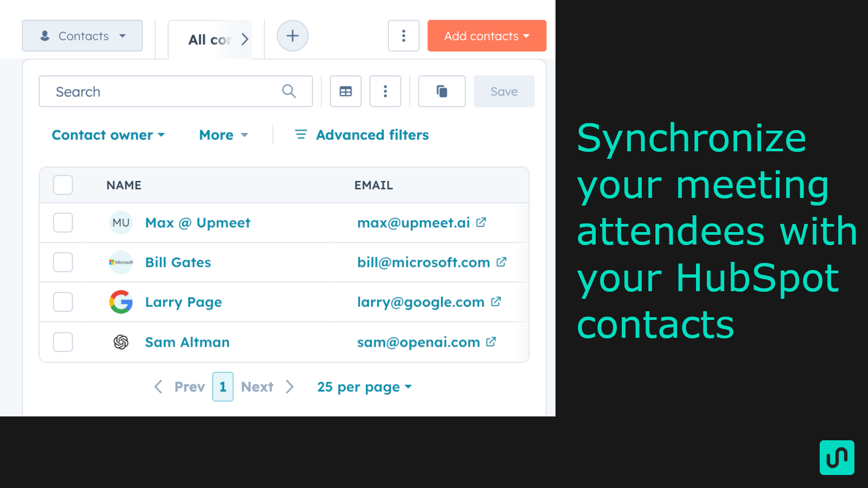Click the Google logo avatar
Image resolution: width=868 pixels, height=488 pixels.
pos(121,302)
